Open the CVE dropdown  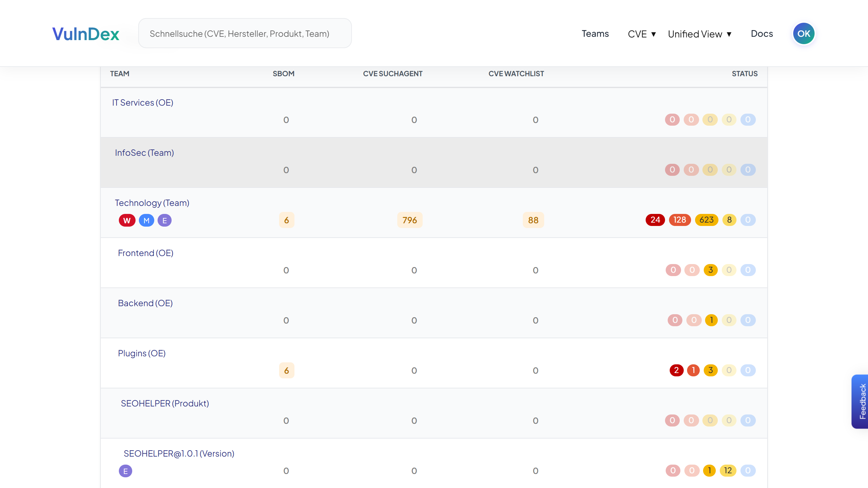641,33
